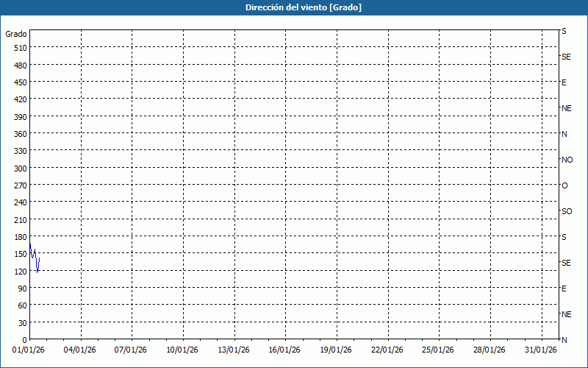This screenshot has width=588, height=368.
Task: Select the 04/01/26 date label
Action: [79, 350]
